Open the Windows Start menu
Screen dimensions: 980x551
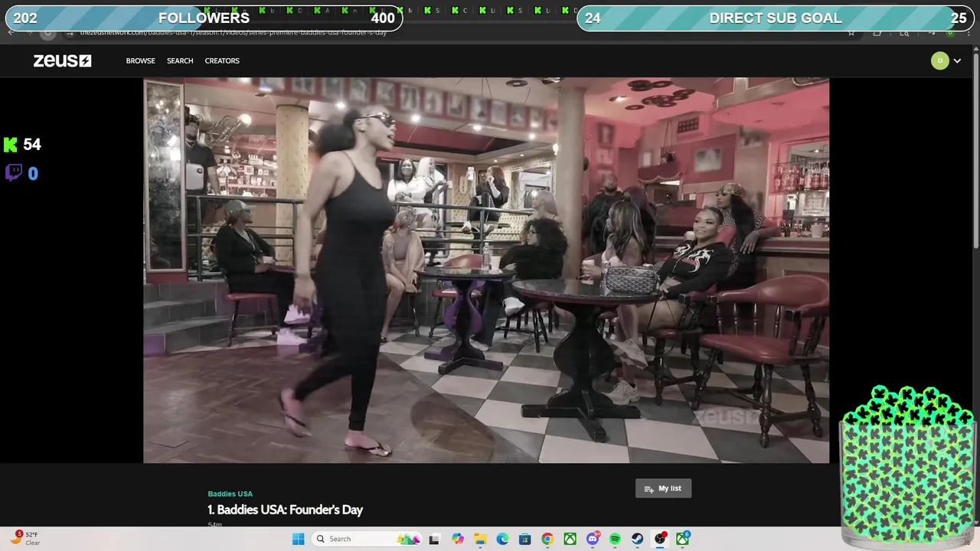(298, 539)
